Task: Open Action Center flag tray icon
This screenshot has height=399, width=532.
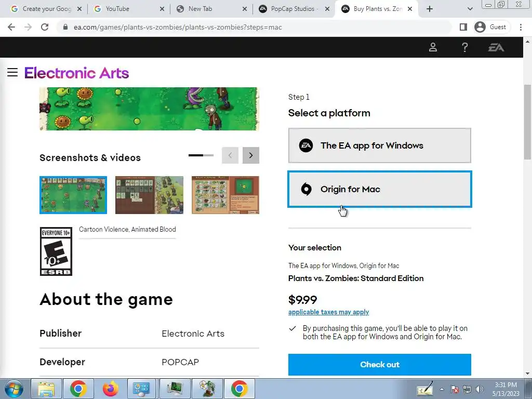Action: [455, 389]
